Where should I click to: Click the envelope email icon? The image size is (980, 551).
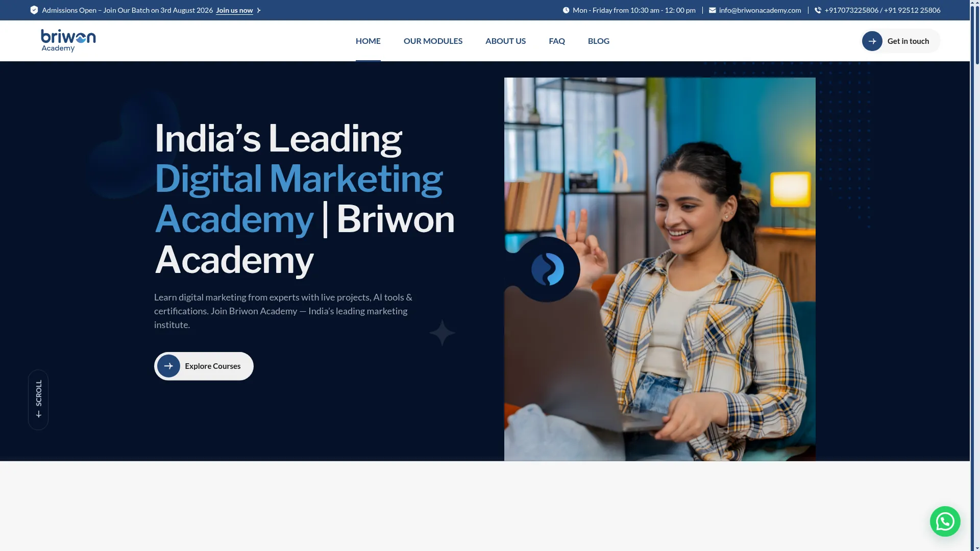pyautogui.click(x=713, y=10)
